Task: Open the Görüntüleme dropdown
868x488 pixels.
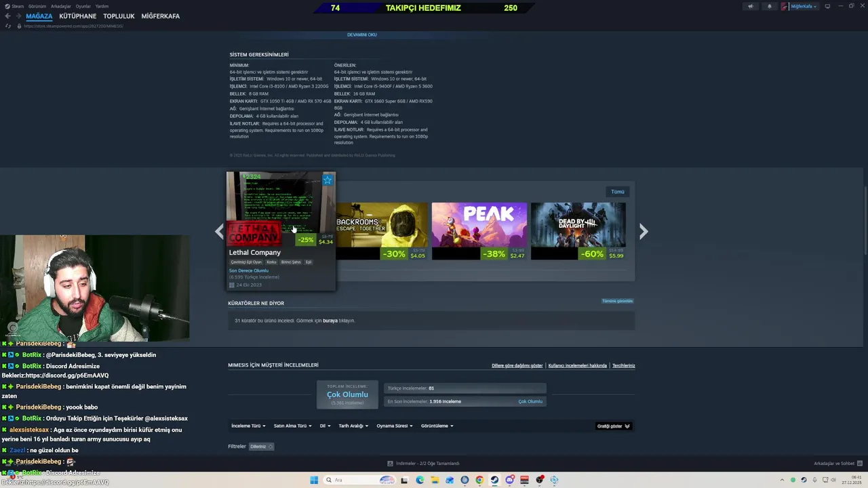Action: (437, 426)
